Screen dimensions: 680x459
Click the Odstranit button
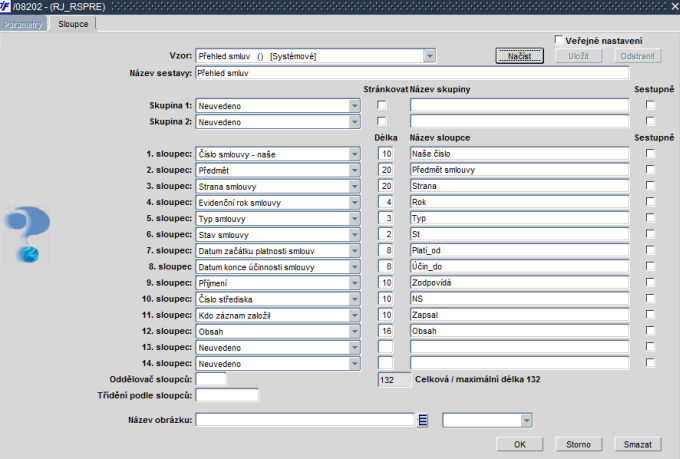[x=638, y=56]
